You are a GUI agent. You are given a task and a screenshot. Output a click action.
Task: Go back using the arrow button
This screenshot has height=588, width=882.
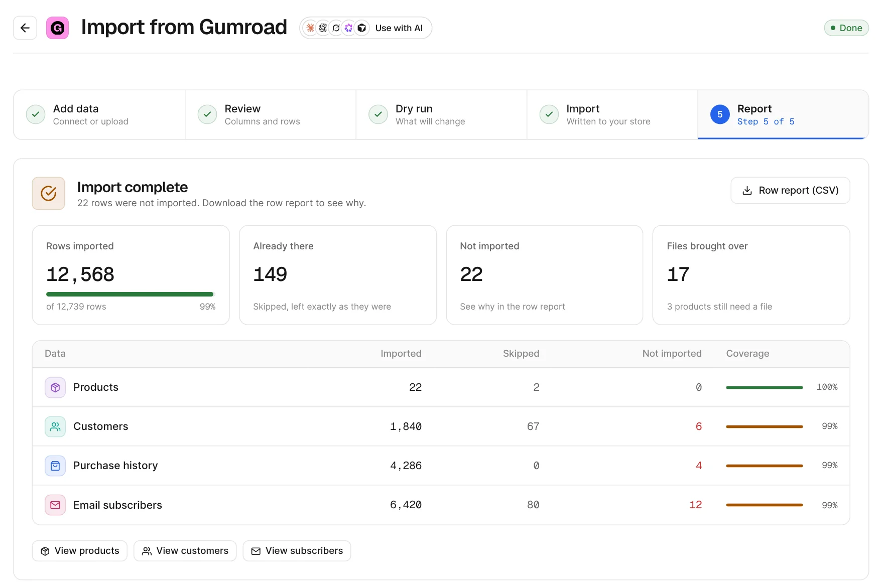coord(25,28)
